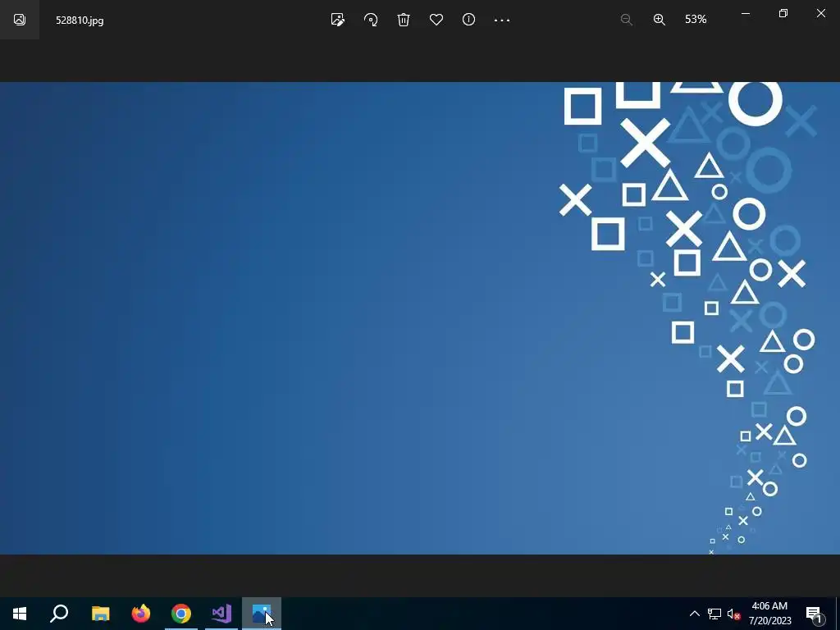The height and width of the screenshot is (630, 840).
Task: Click the 528810.jpg file name
Action: [x=80, y=21]
